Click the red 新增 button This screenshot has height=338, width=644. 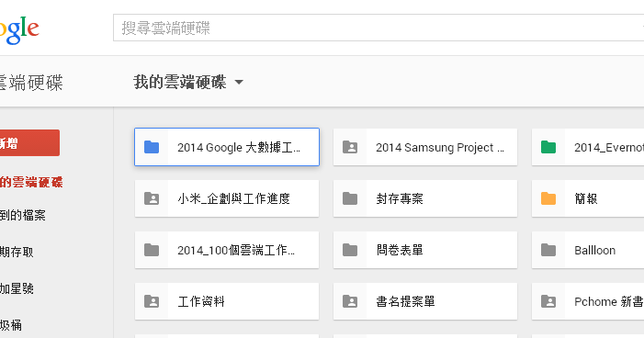(29, 143)
